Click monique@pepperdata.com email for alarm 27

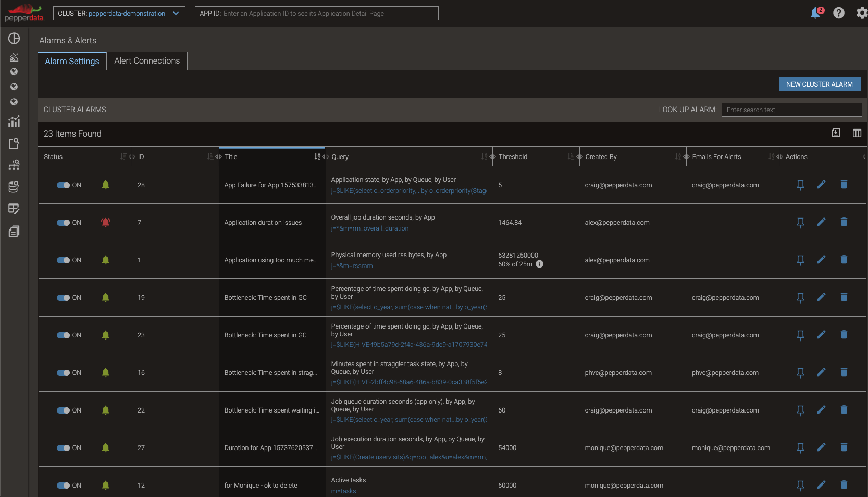point(731,448)
